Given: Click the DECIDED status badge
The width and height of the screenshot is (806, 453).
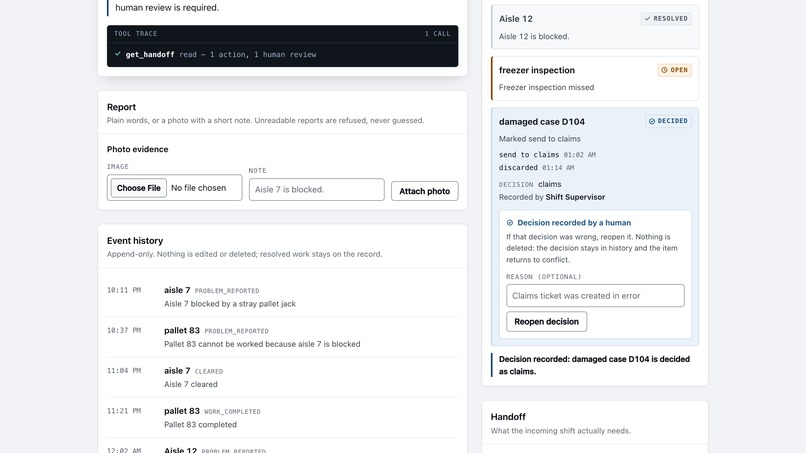Looking at the screenshot, I should [x=668, y=121].
